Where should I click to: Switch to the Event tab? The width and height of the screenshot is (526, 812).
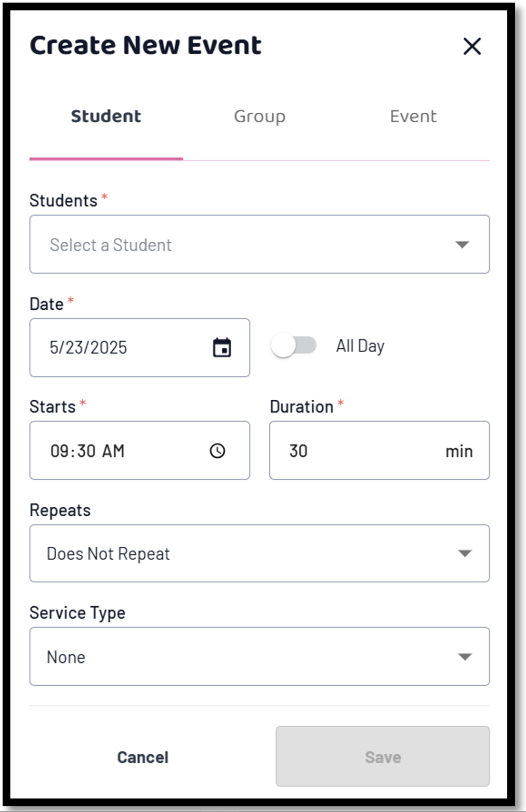(x=413, y=116)
